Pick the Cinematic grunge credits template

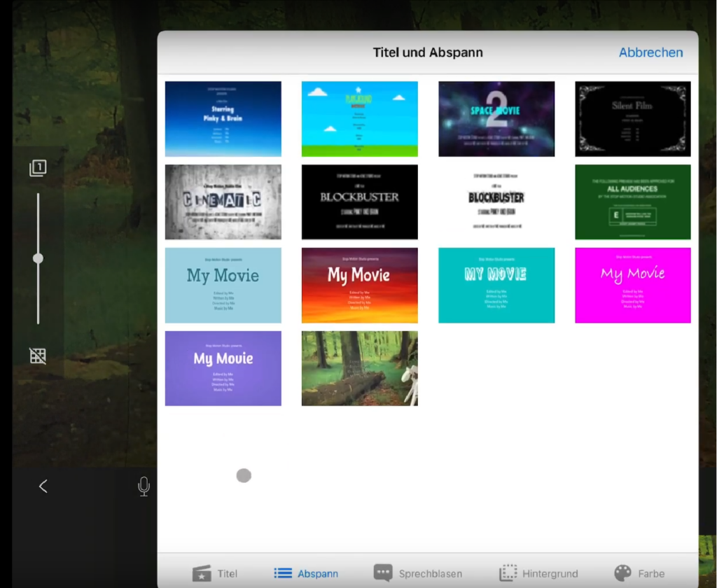(223, 202)
